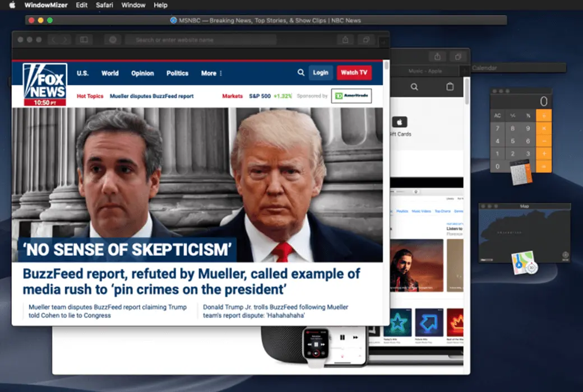Screen dimensions: 583x392
Task: Click the 5 key on the Calculator
Action: coord(513,141)
